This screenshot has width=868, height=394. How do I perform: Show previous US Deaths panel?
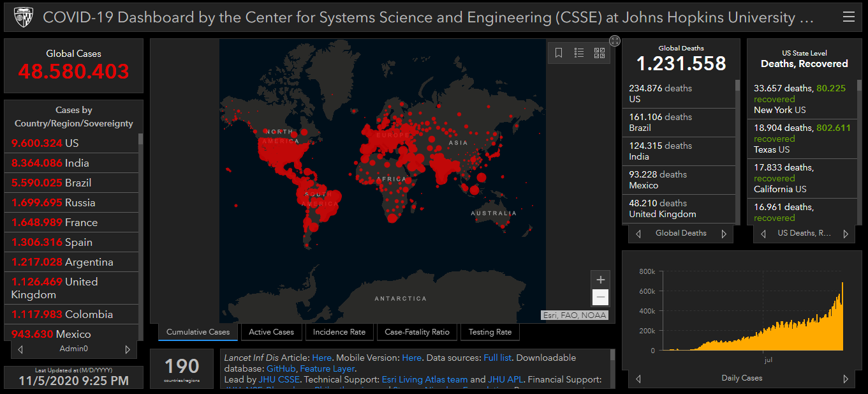pos(763,234)
